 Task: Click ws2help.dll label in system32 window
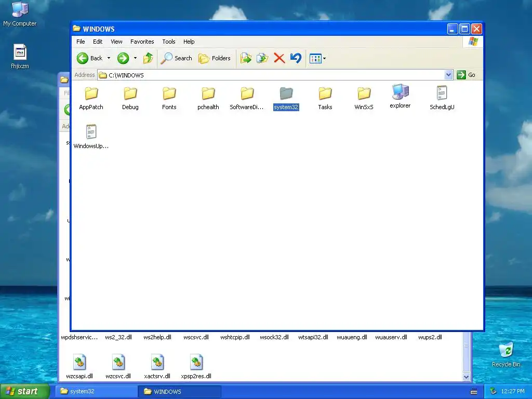tap(157, 337)
